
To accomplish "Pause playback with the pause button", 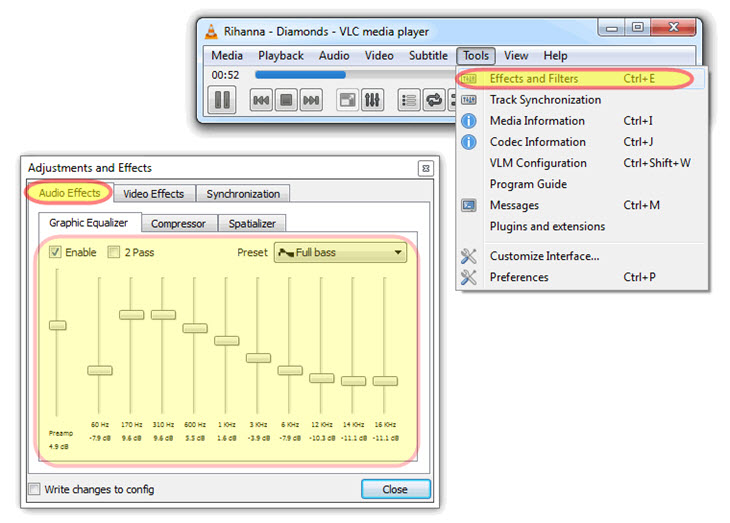I will (222, 100).
